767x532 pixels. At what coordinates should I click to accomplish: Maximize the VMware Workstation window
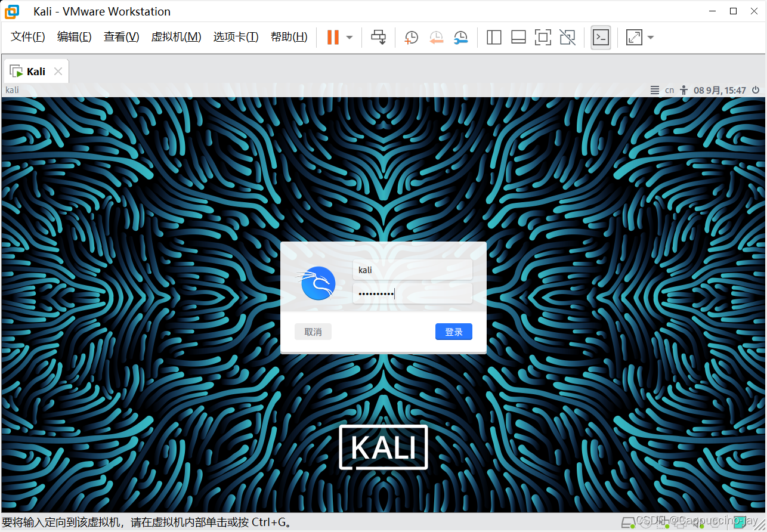pos(734,11)
